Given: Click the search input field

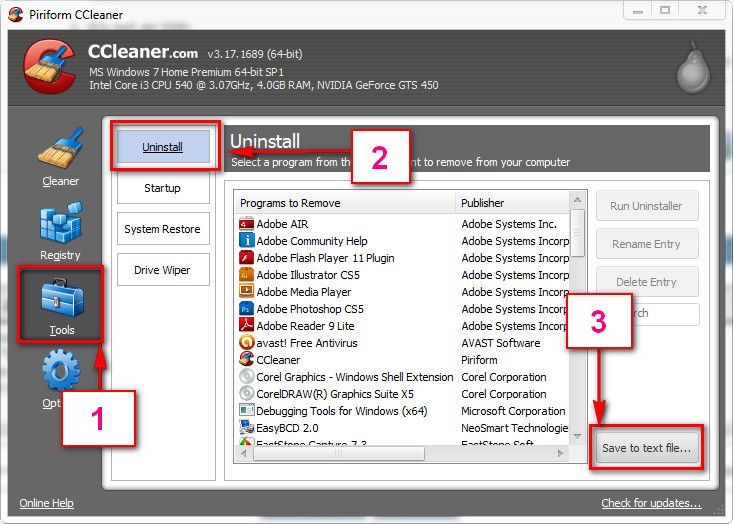Looking at the screenshot, I should (x=647, y=314).
